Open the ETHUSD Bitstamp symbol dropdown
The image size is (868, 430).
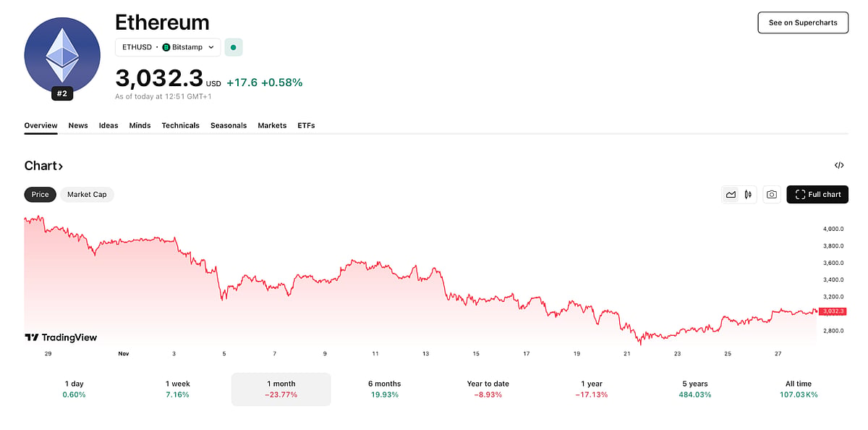pyautogui.click(x=168, y=47)
